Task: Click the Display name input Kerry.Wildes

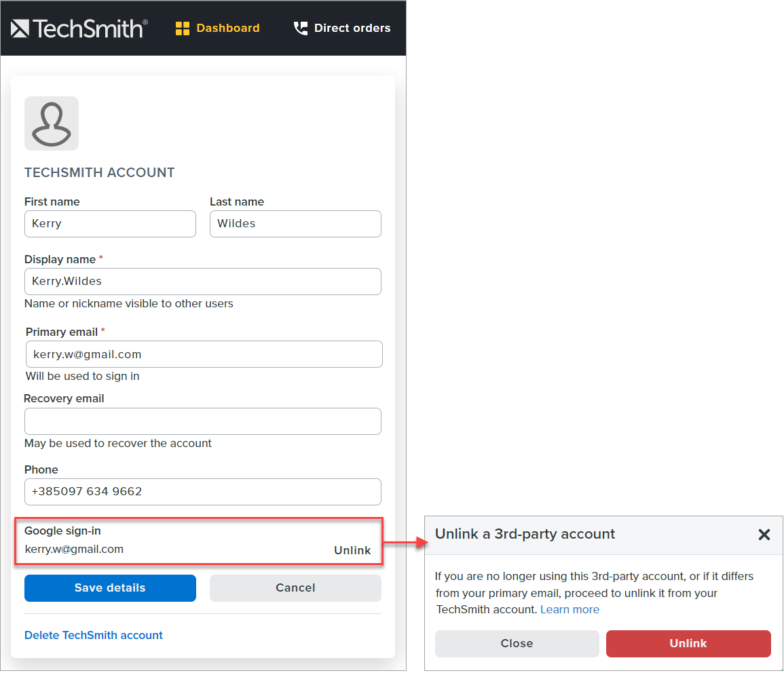Action: coord(202,281)
